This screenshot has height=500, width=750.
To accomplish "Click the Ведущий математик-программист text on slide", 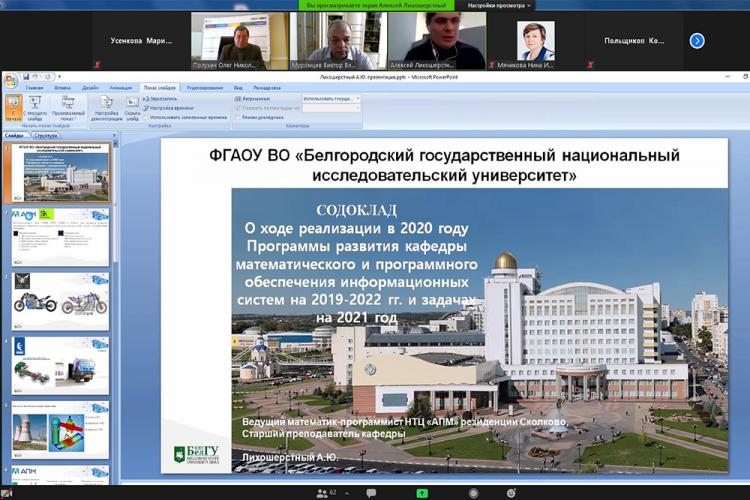I will pyautogui.click(x=405, y=422).
